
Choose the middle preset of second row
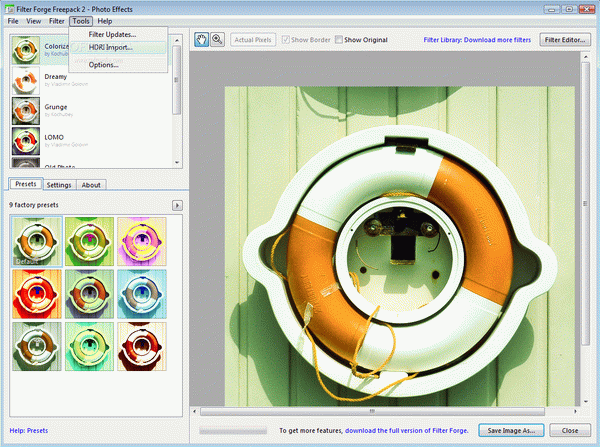pyautogui.click(x=89, y=294)
